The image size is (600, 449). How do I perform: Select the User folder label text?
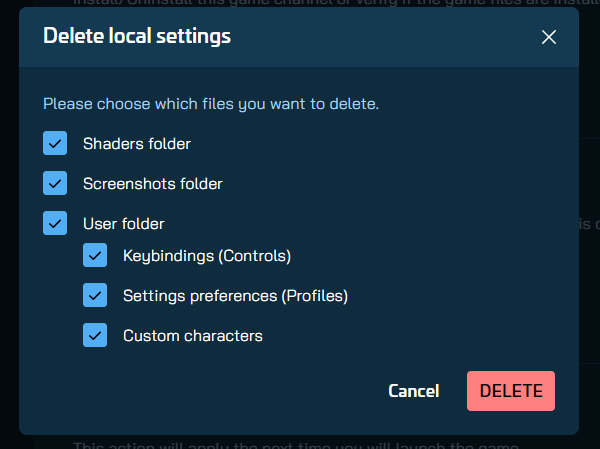pyautogui.click(x=124, y=224)
